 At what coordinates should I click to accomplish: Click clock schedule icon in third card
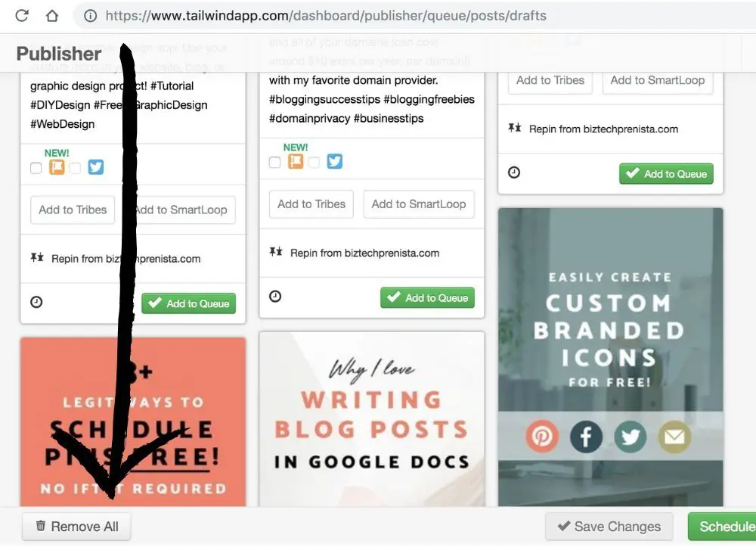click(514, 172)
